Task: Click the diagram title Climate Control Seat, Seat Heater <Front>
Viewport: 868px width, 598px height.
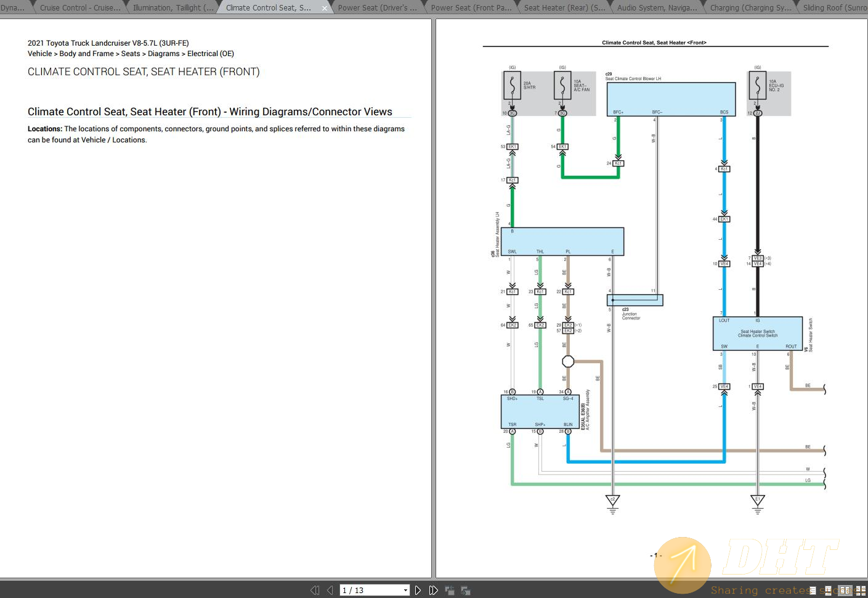Action: (654, 43)
